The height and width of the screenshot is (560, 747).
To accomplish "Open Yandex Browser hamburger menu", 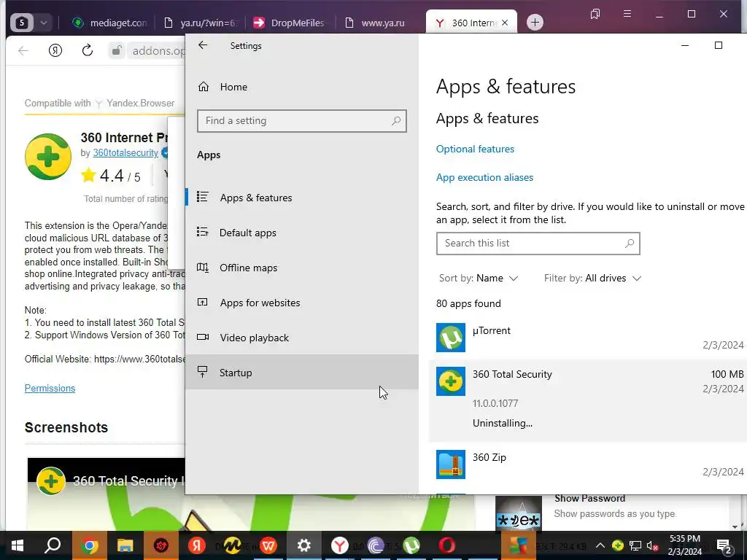I will coord(627,14).
